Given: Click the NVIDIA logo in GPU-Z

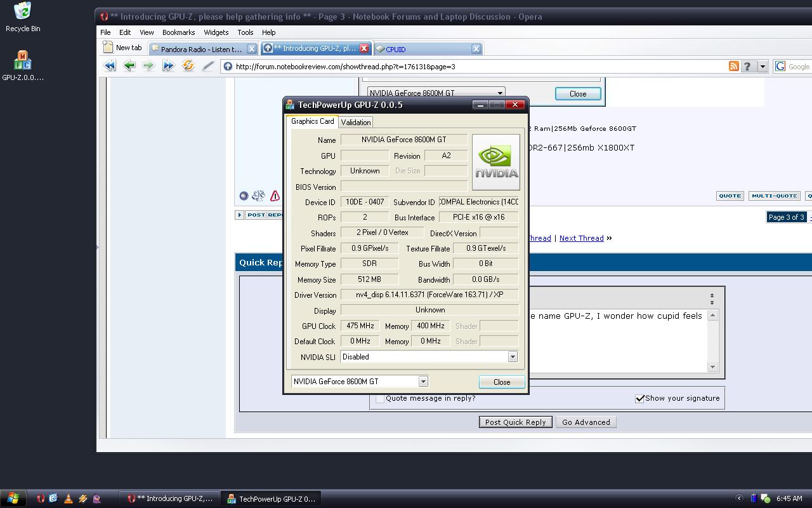Looking at the screenshot, I should tap(496, 162).
